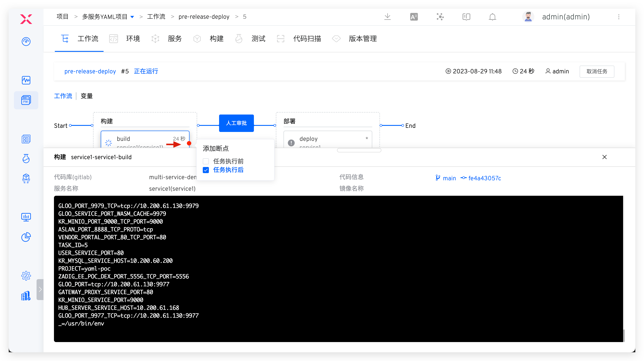This screenshot has height=361, width=644.
Task: Click the notification bell icon
Action: tap(492, 17)
